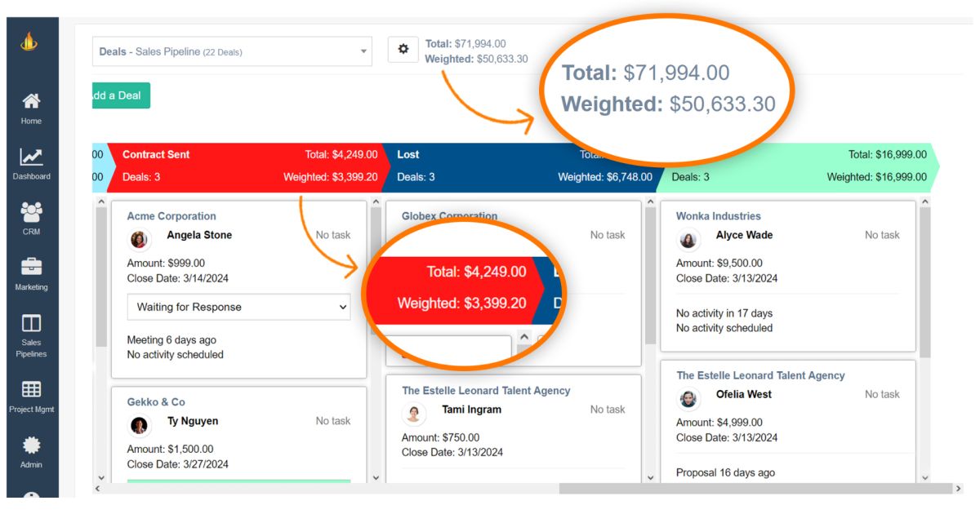
Task: Open Angela Stone's avatar picture
Action: coord(137,239)
